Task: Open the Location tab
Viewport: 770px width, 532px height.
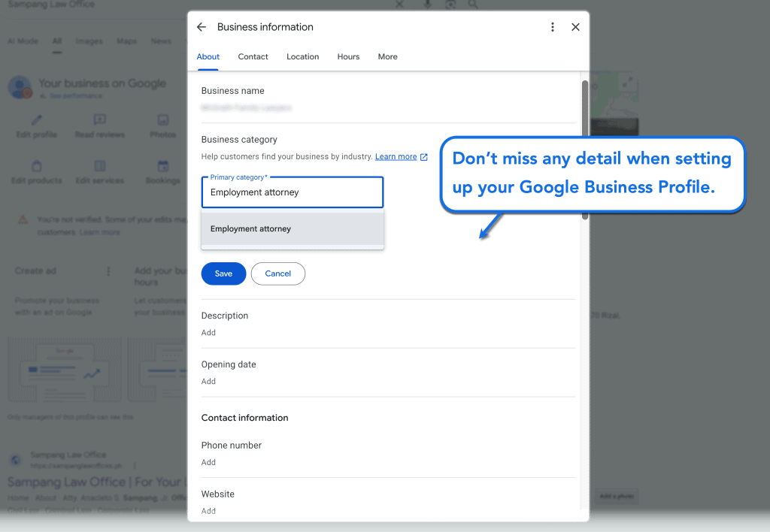Action: click(302, 57)
